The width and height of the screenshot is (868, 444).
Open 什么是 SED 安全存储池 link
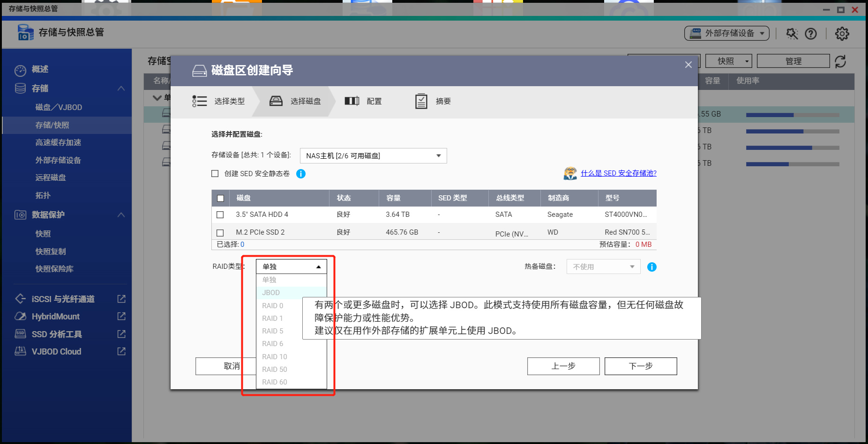coord(619,173)
